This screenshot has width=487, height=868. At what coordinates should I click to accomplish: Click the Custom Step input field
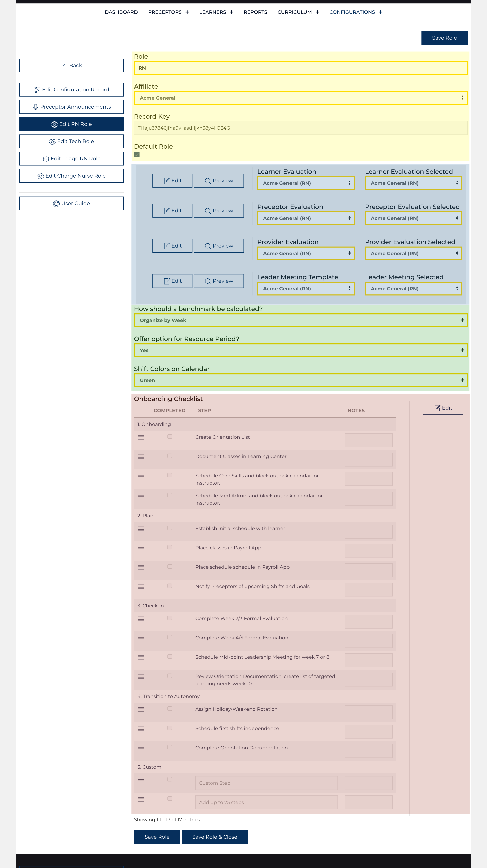[266, 783]
